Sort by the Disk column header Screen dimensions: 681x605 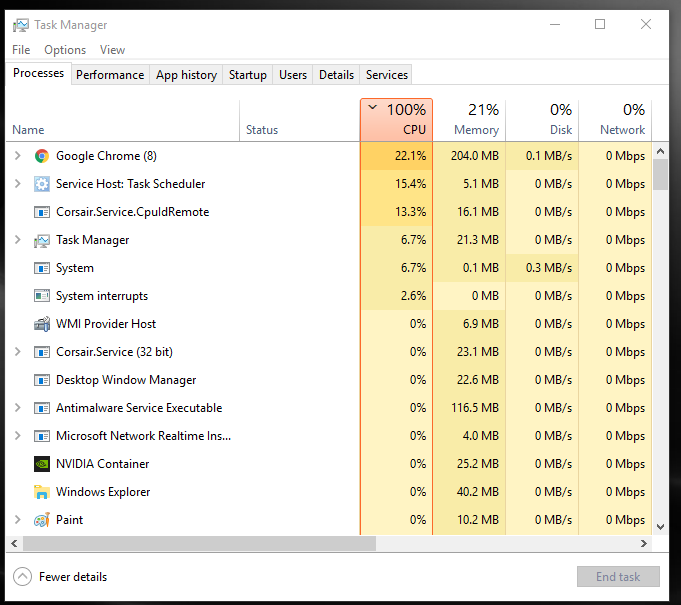(542, 121)
